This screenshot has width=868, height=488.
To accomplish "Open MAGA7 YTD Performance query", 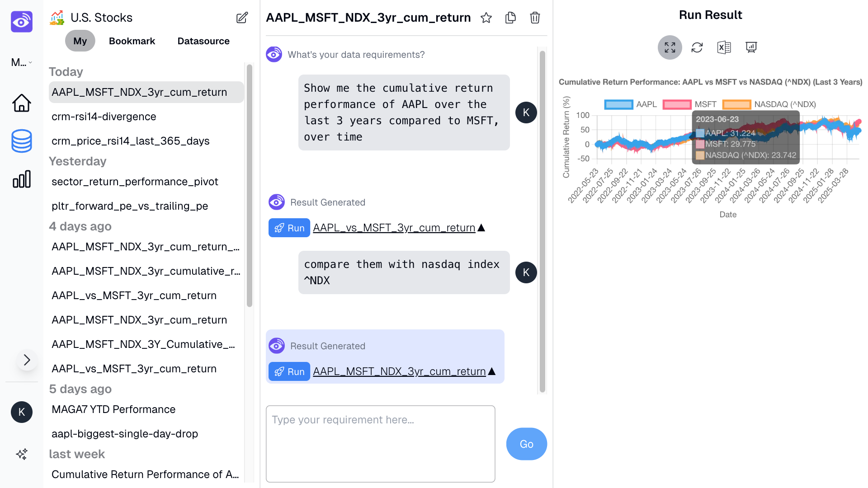I will (x=146, y=409).
